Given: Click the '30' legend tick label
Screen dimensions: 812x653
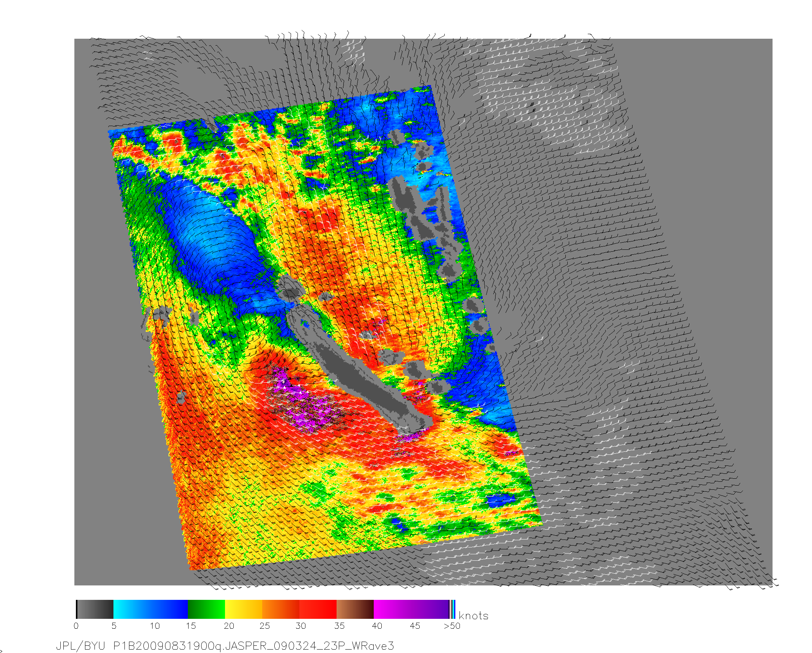Looking at the screenshot, I should click(301, 626).
